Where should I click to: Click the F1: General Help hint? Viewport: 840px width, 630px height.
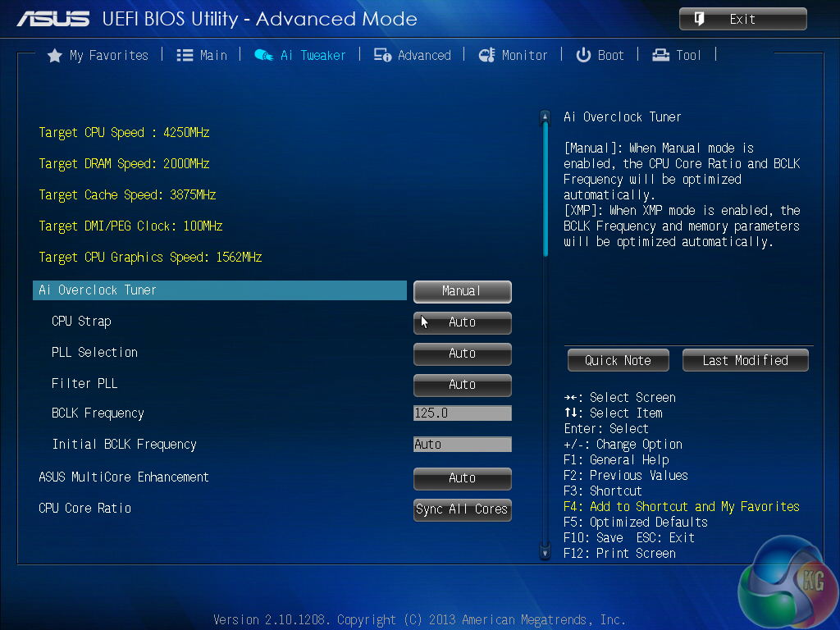point(616,460)
